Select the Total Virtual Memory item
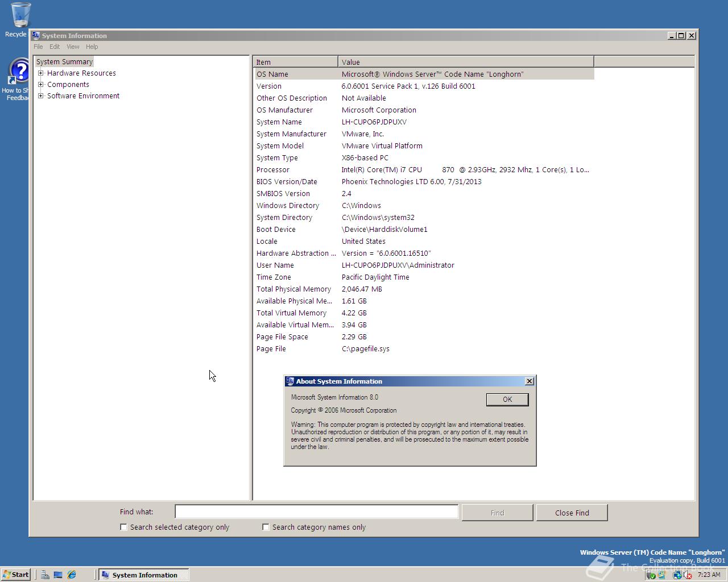 291,313
